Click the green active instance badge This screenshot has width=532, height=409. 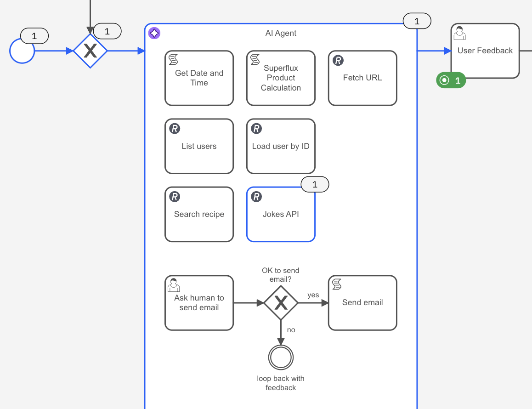(x=451, y=80)
